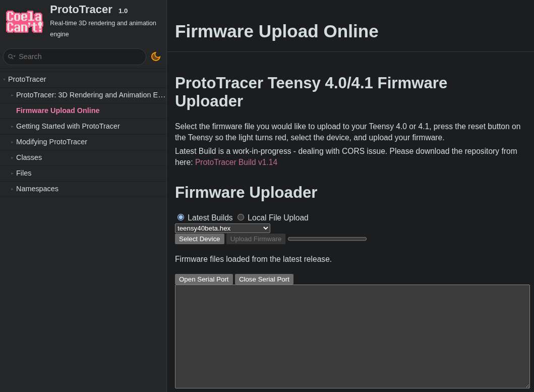The width and height of the screenshot is (534, 392).
Task: Click the search magnifier icon
Action: [12, 57]
